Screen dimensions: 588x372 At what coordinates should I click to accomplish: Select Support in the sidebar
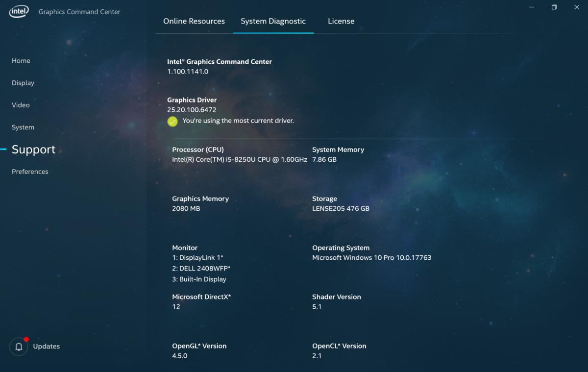(x=33, y=149)
